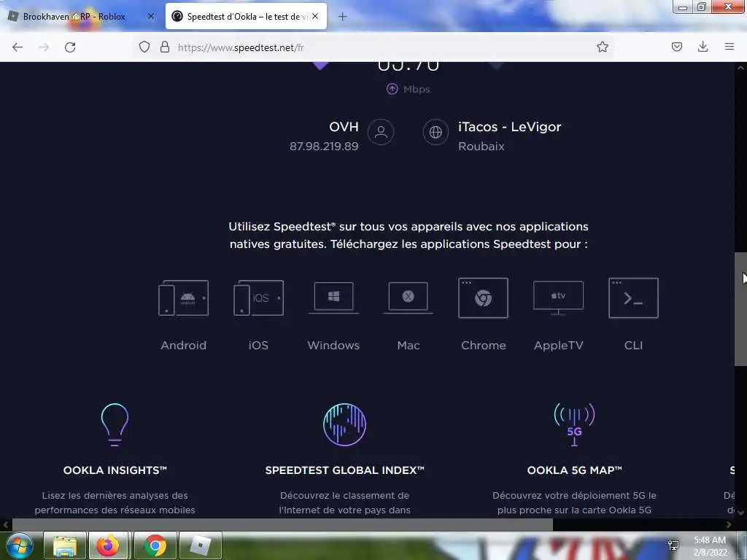The width and height of the screenshot is (747, 560).
Task: Click the Speedtest Global Index globe icon
Action: click(344, 424)
